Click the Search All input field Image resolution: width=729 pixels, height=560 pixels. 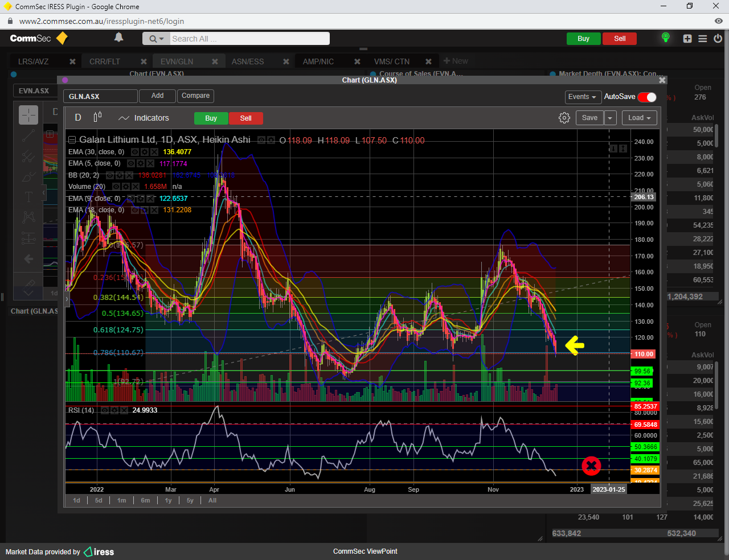249,39
